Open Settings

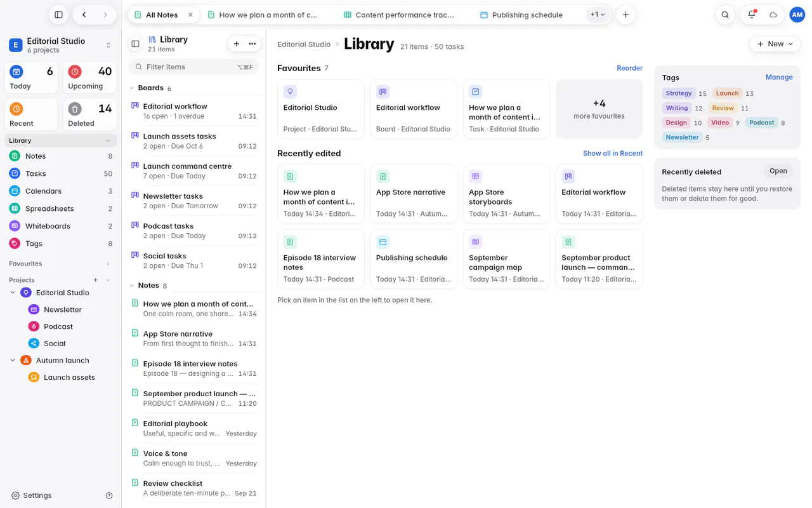32,495
